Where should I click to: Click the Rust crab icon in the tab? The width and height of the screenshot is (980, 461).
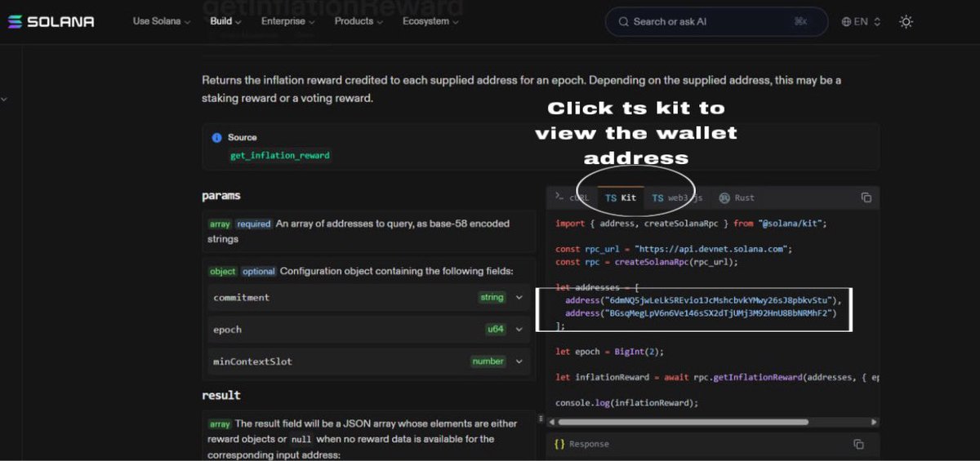click(x=724, y=197)
